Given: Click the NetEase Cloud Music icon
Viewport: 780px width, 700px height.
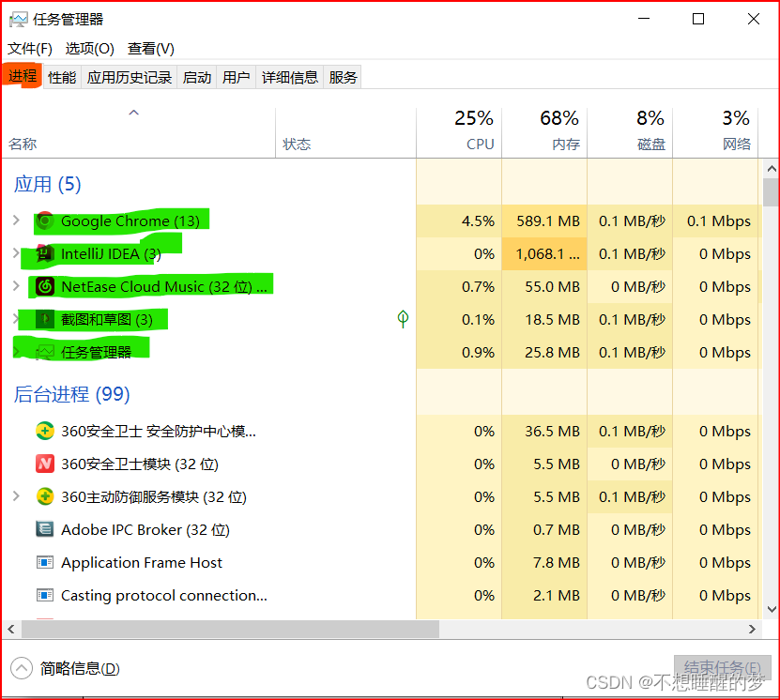Looking at the screenshot, I should click(x=45, y=286).
